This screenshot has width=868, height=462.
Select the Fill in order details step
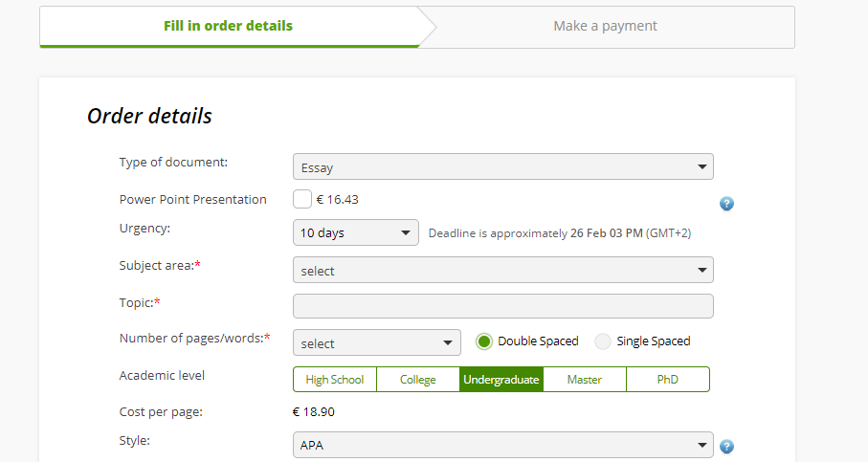[x=228, y=26]
